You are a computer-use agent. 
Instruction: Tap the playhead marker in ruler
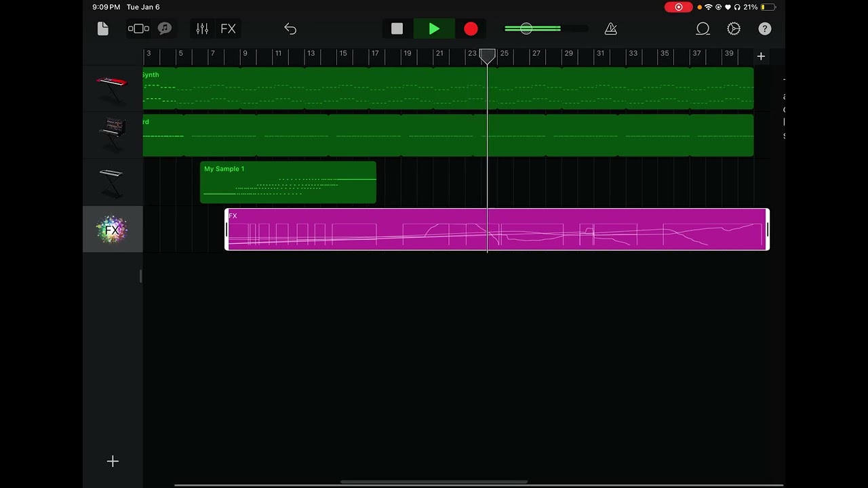point(488,56)
